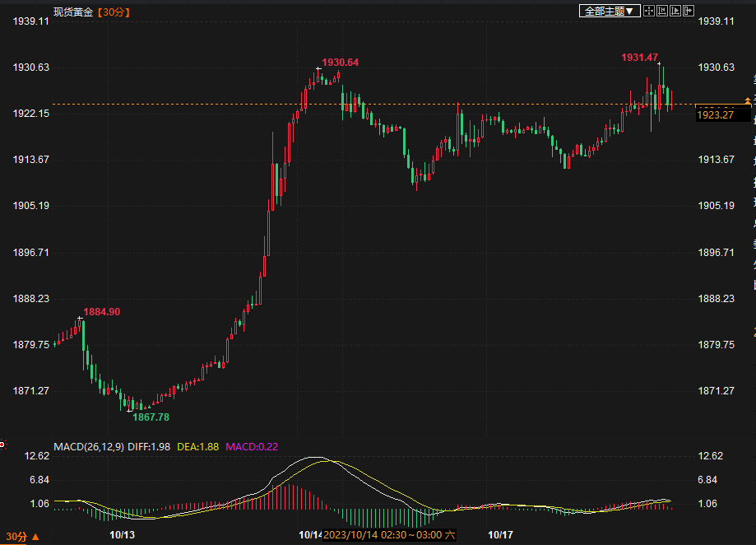
Task: Click the exit arrow icon at top right
Action: 689,11
